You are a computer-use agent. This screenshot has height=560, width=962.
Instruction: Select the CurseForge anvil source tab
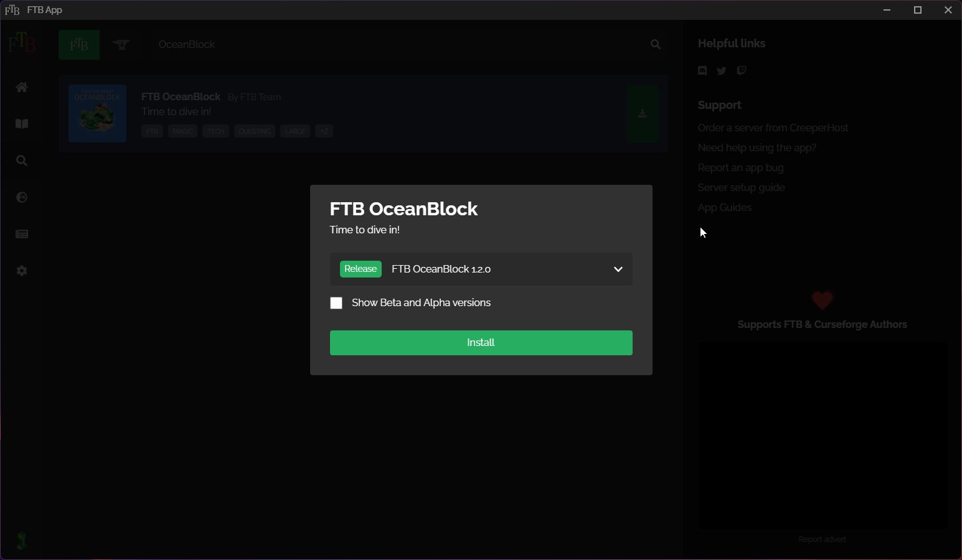[121, 45]
